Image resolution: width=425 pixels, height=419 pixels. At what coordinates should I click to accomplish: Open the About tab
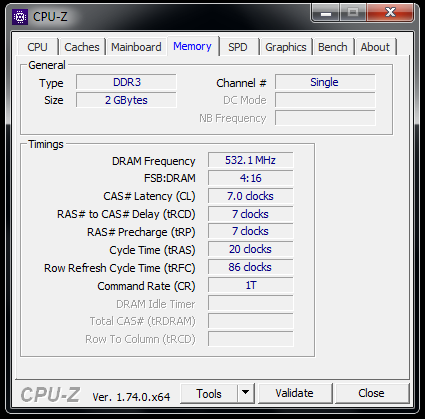(375, 47)
